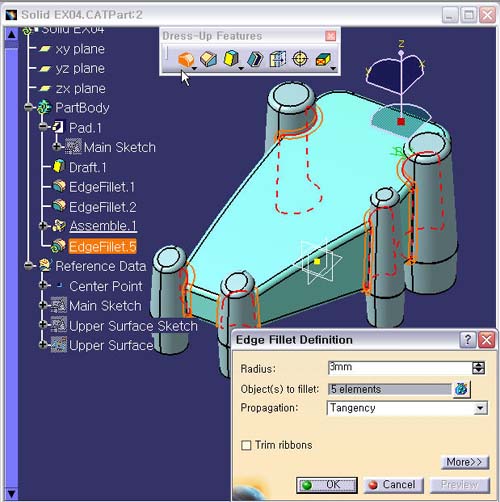Select the Remove Face tool icon
This screenshot has height=502, width=500.
323,60
